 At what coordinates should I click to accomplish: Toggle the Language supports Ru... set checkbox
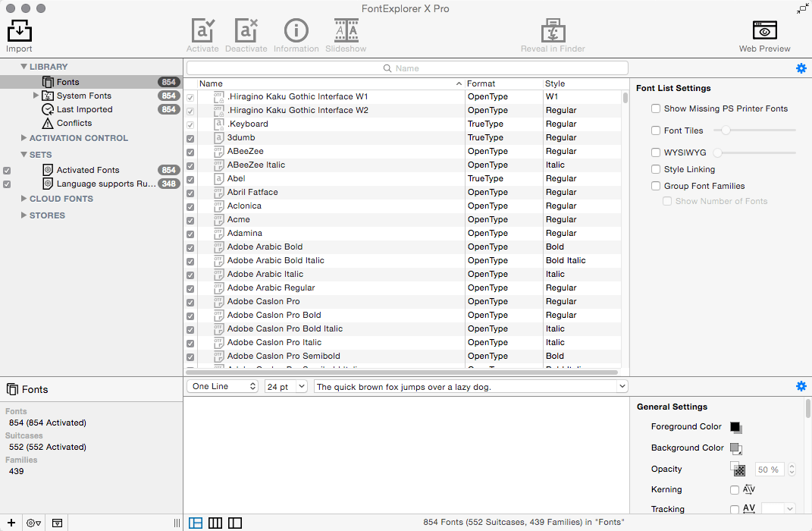[x=7, y=184]
